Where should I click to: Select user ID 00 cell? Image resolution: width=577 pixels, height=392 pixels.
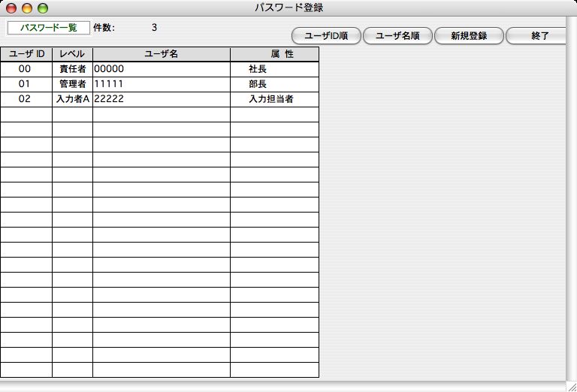coord(25,69)
